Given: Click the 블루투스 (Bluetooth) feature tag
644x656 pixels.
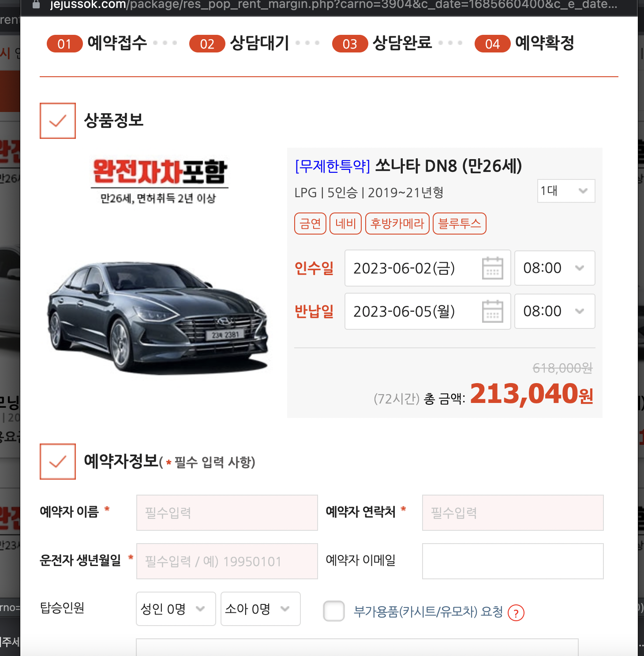Looking at the screenshot, I should [459, 224].
